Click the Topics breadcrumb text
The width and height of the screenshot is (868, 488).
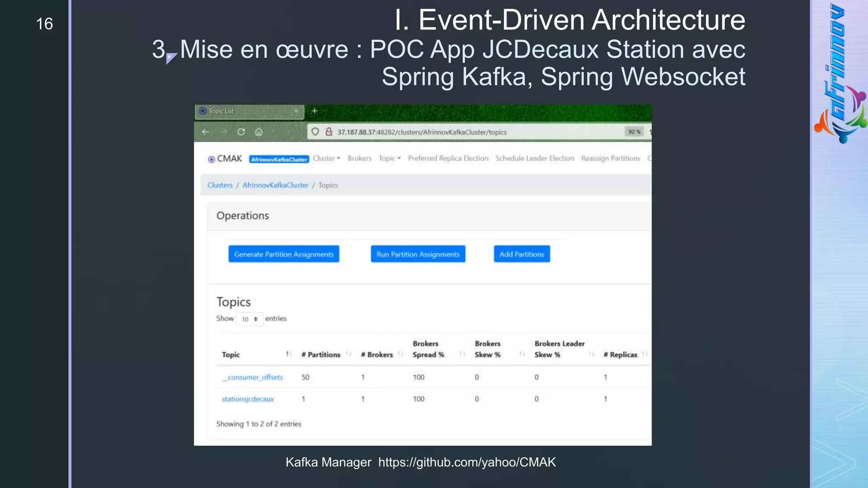tap(328, 185)
